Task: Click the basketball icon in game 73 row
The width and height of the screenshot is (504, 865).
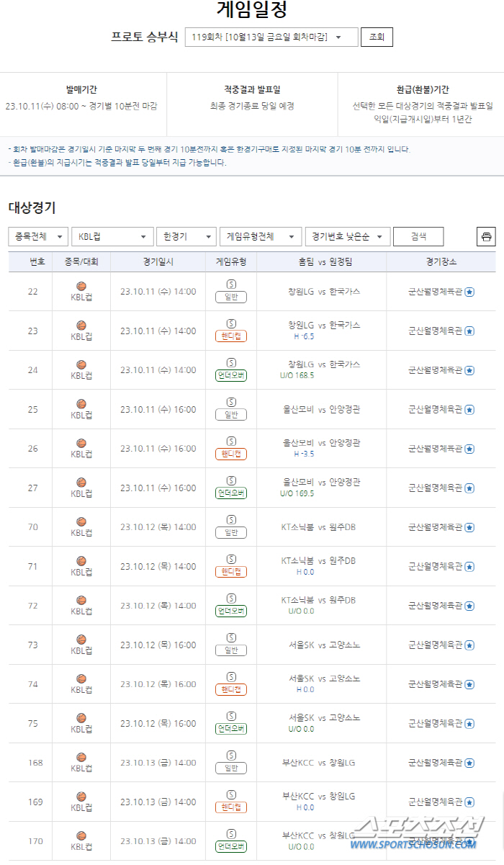Action: (81, 640)
